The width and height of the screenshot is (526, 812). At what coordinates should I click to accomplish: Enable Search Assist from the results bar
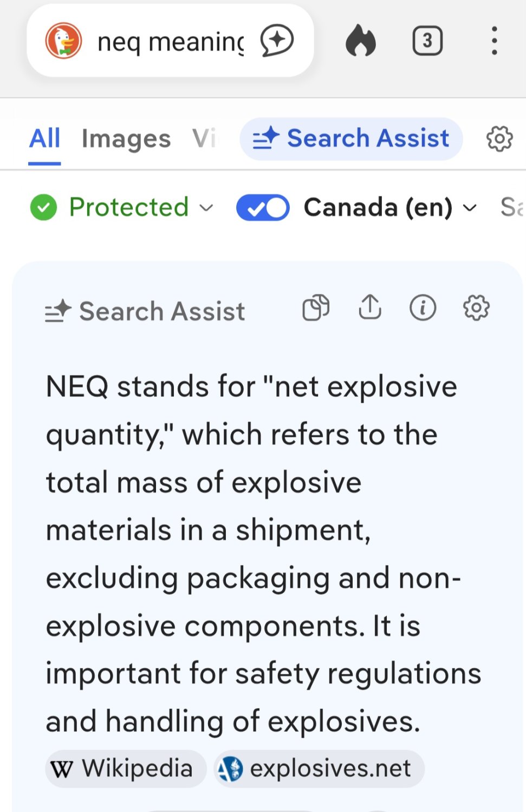[x=351, y=138]
